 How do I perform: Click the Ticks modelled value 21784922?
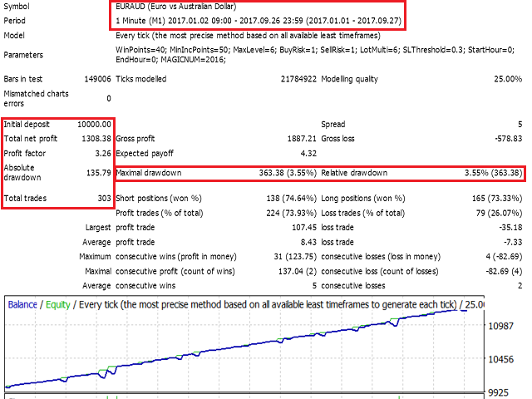[292, 80]
